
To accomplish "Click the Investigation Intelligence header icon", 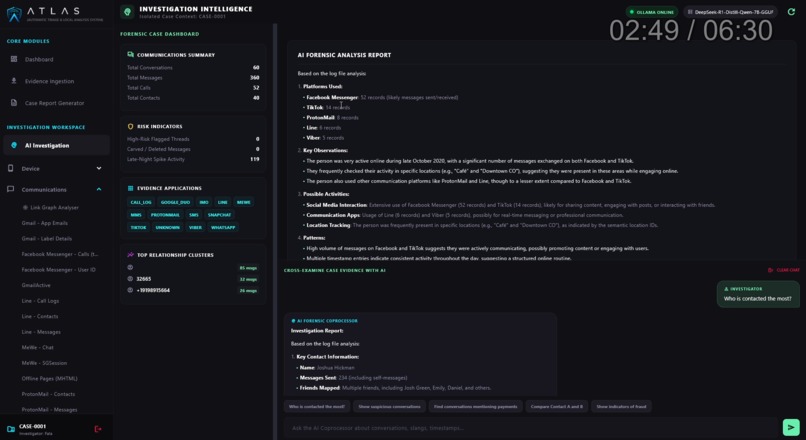I will pos(127,11).
